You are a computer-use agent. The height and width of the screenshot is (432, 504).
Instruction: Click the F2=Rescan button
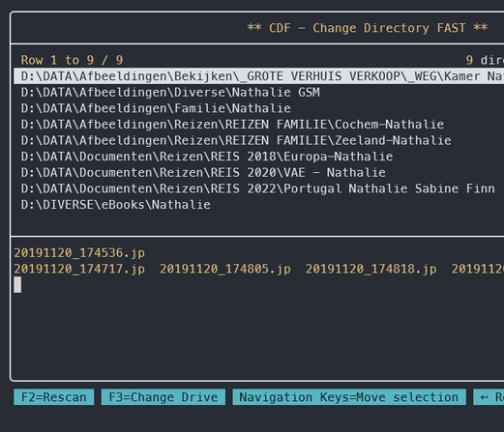[x=54, y=397]
